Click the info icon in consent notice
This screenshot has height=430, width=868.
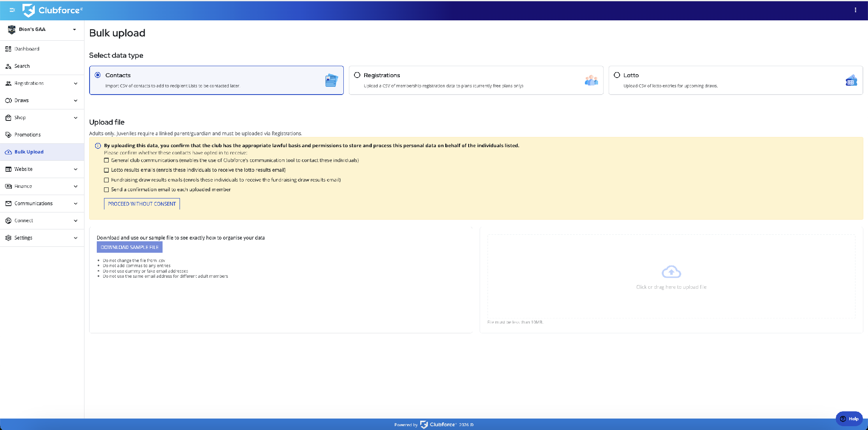[98, 146]
